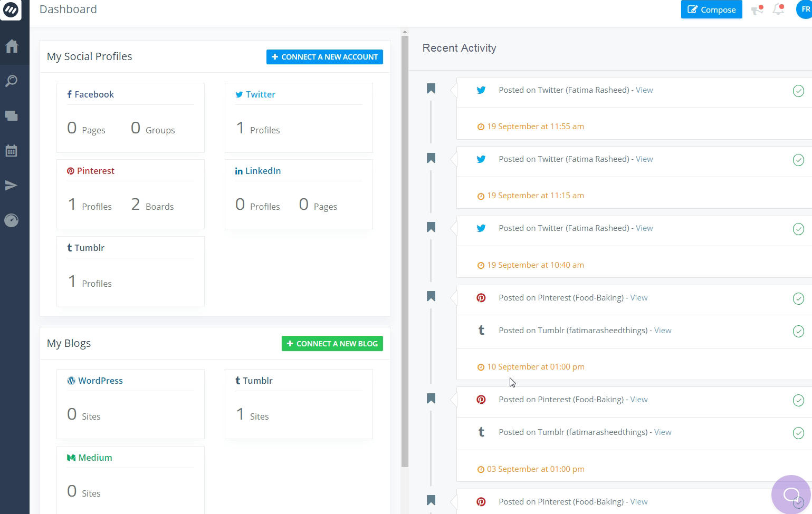The width and height of the screenshot is (812, 514).
Task: Open LinkedIn social profile heading
Action: [x=258, y=171]
